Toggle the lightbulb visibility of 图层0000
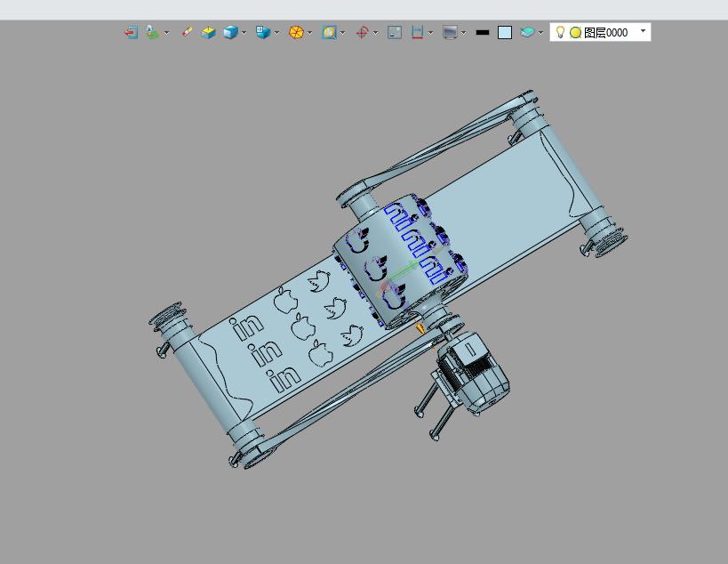Viewport: 728px width, 564px height. click(560, 32)
